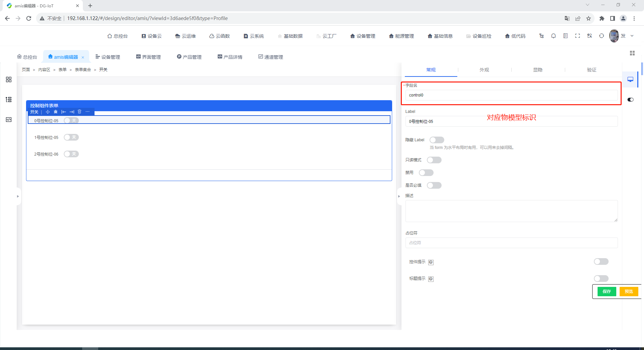Screen dimensions: 644x350
Task: Open the code view panel in the left sidebar
Action: click(x=9, y=120)
